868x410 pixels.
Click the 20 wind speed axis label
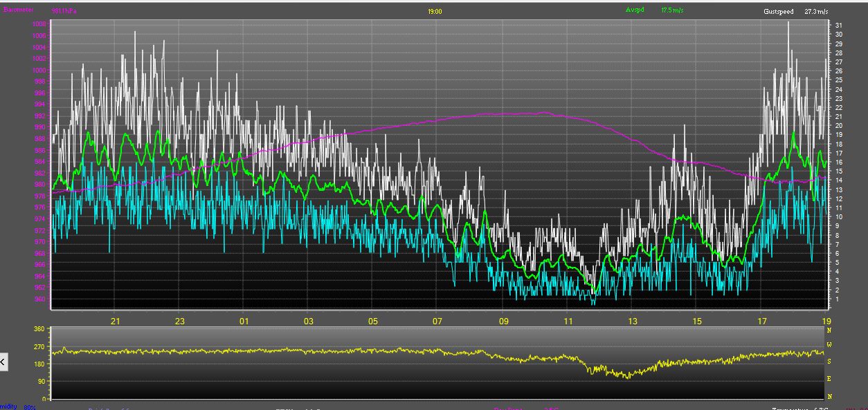(x=839, y=126)
